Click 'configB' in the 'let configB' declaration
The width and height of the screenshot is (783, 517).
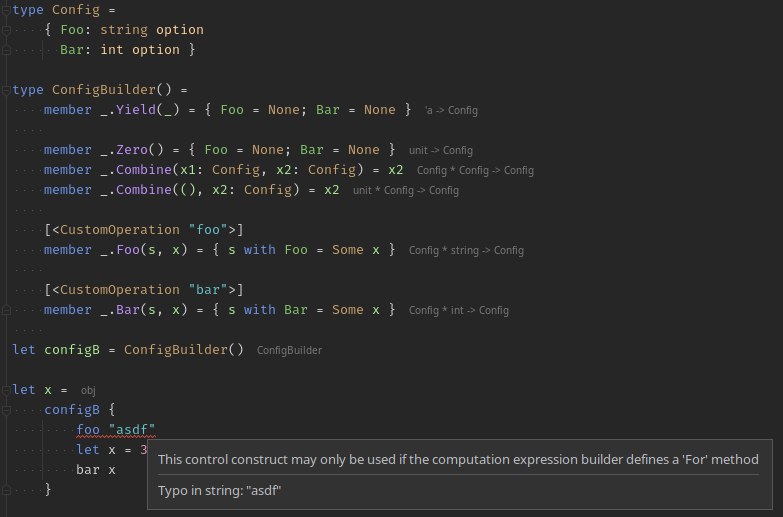tap(72, 350)
